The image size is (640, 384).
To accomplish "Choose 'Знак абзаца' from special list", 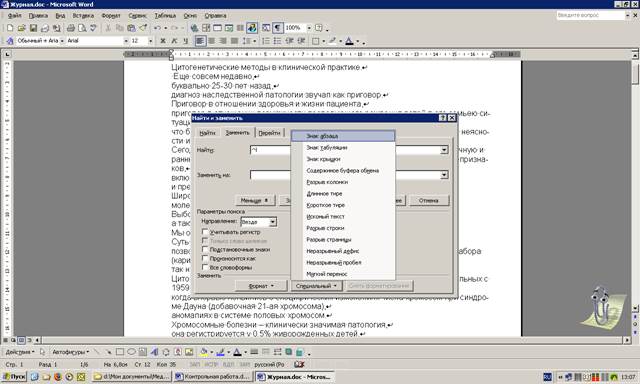I will coord(343,136).
